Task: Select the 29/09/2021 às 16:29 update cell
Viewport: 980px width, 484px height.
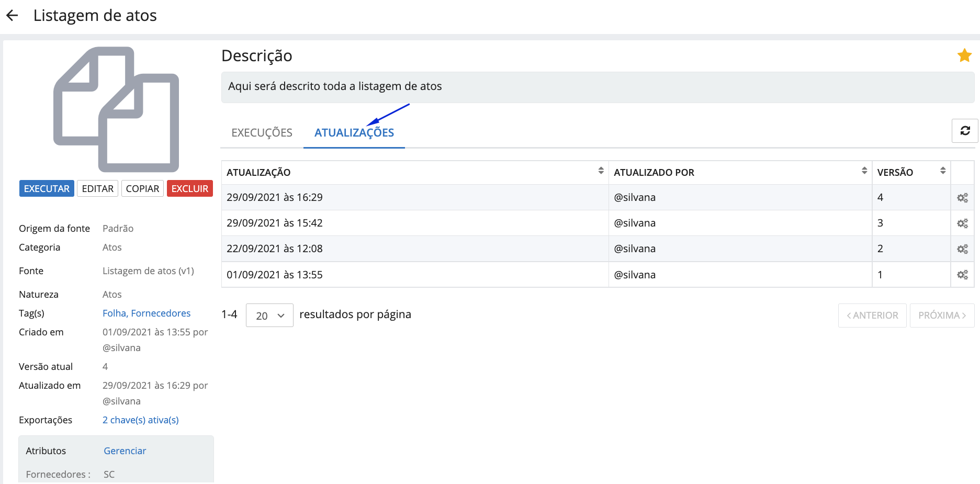Action: point(415,197)
